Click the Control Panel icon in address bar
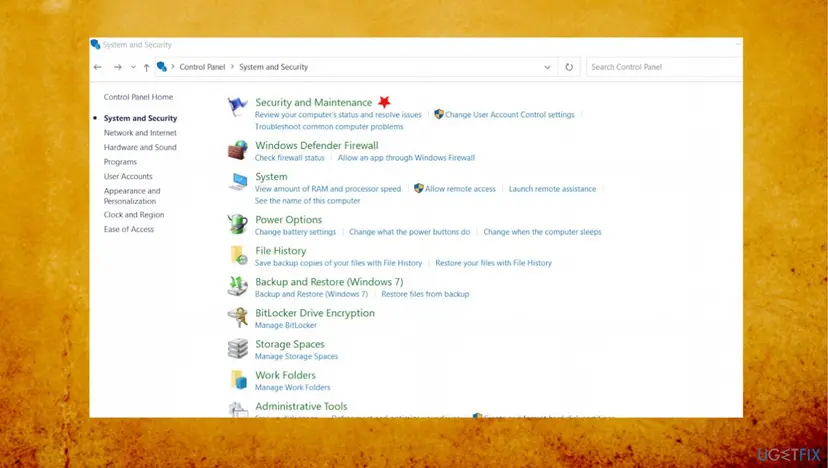This screenshot has height=468, width=828. coord(162,67)
